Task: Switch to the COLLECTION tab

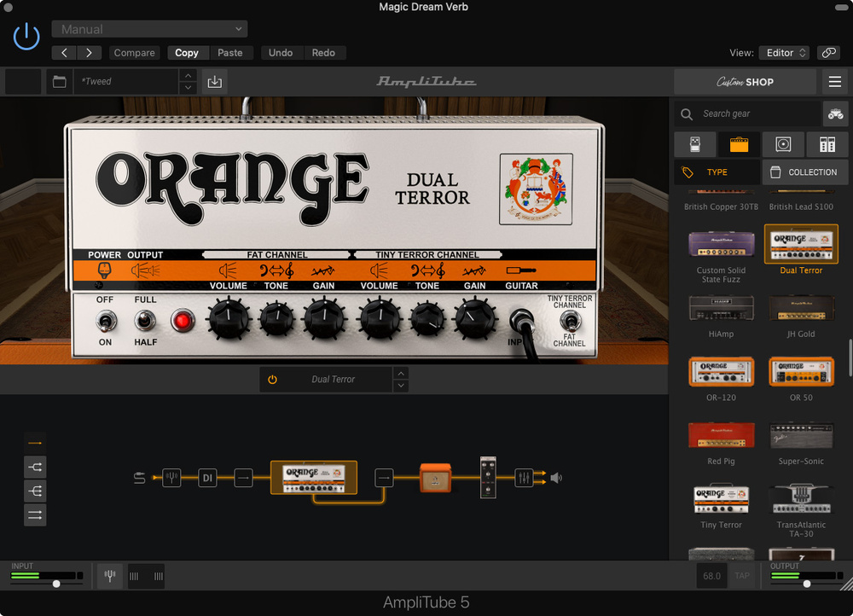Action: pos(804,172)
